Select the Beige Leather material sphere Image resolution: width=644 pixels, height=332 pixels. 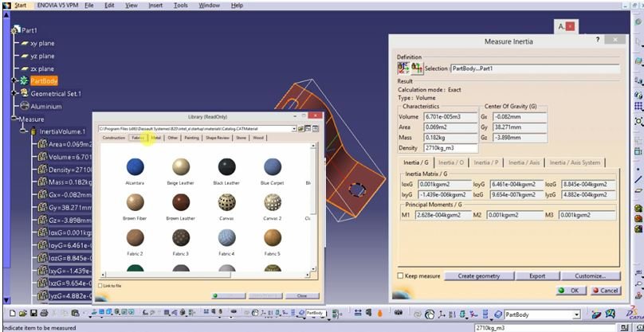coord(181,166)
